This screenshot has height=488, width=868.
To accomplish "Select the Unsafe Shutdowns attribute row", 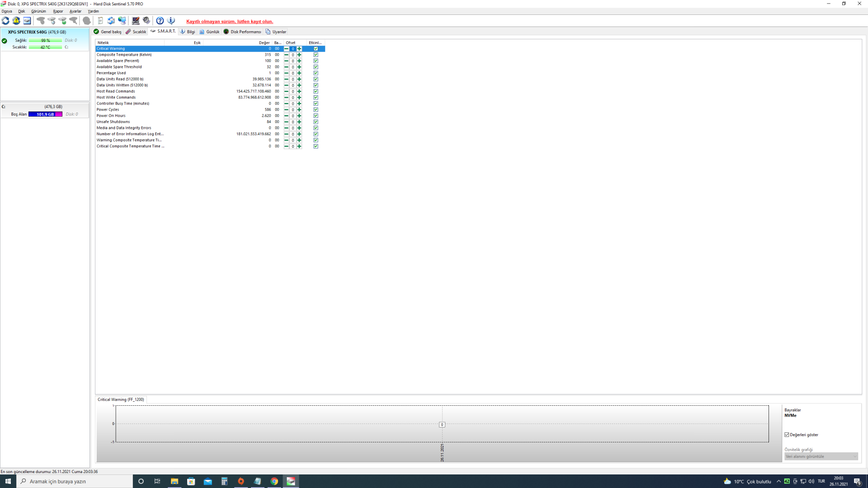I will (113, 122).
